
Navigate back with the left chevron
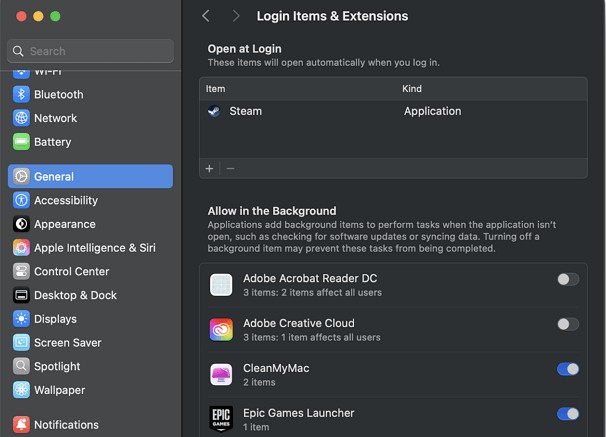tap(206, 16)
